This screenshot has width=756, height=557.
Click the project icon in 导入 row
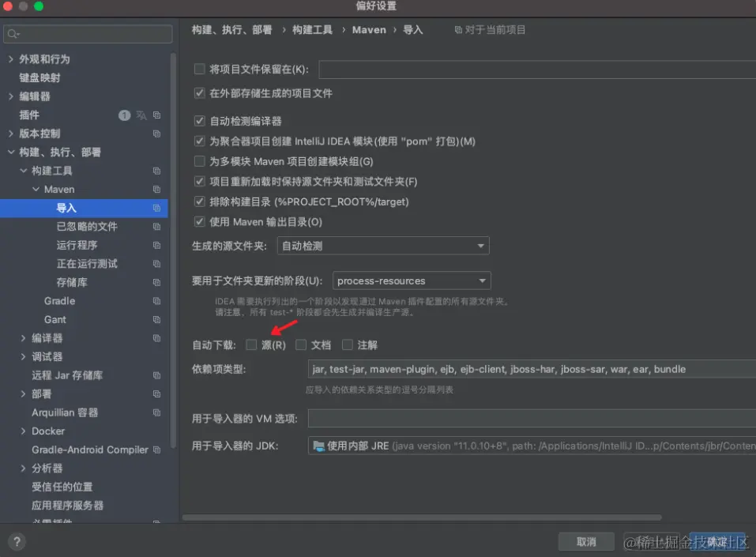(x=156, y=208)
